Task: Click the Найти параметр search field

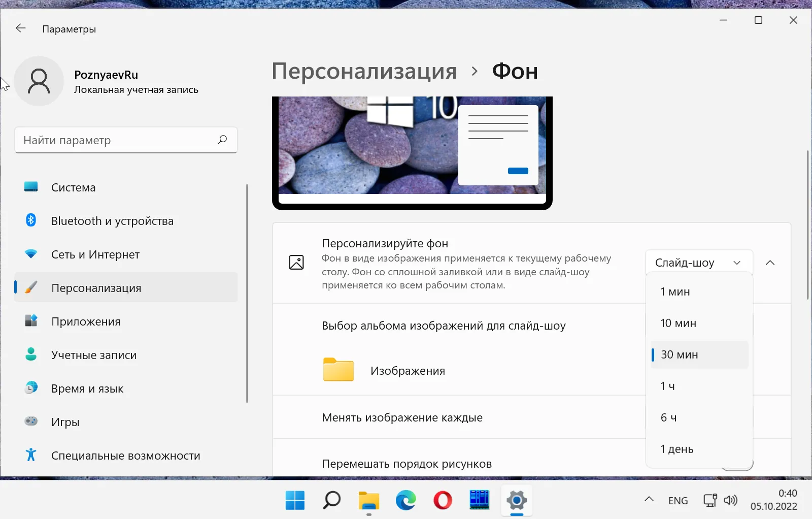Action: point(117,140)
